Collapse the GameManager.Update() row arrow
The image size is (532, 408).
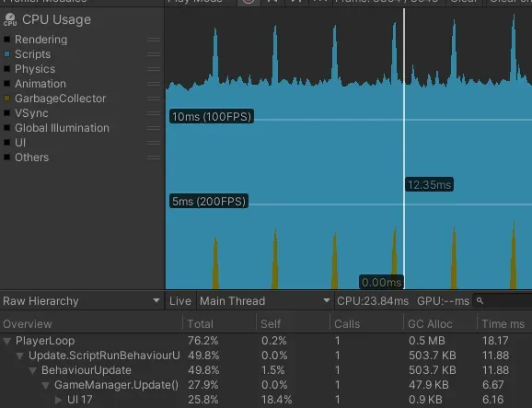click(x=45, y=385)
